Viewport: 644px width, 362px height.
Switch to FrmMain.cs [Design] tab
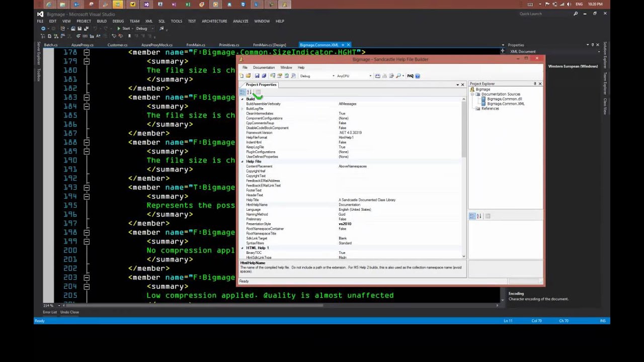click(x=269, y=45)
